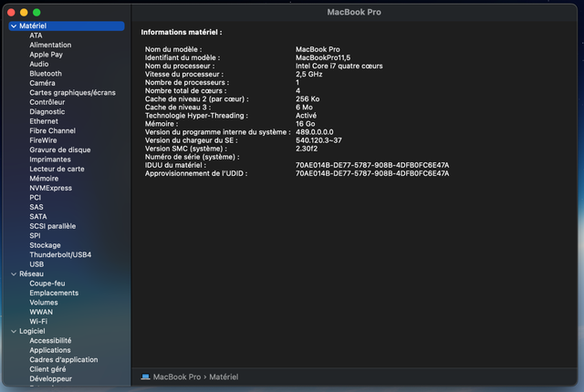Click the Activé Hyper-Threading value

(x=307, y=116)
